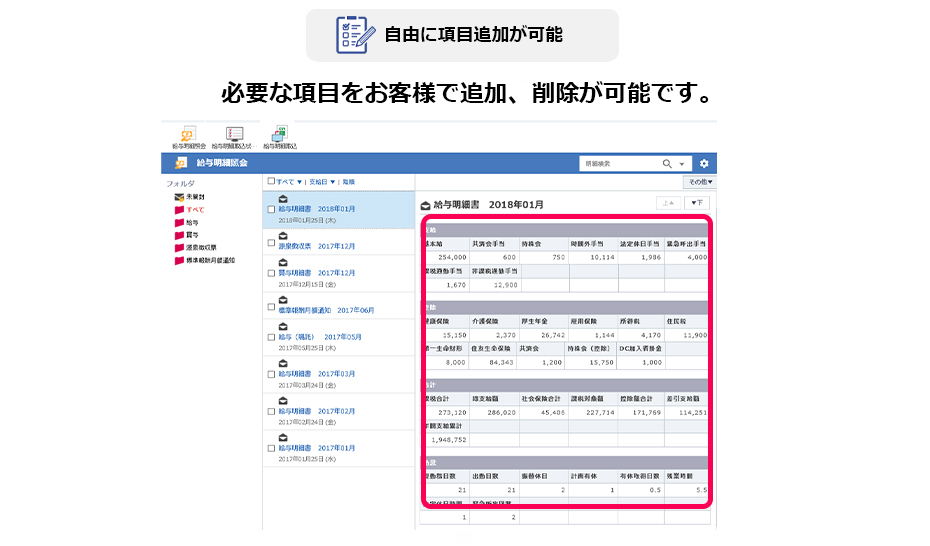
Task: Click envelope icon above 標準報酬月額通知 2017年06月
Action: click(x=283, y=300)
